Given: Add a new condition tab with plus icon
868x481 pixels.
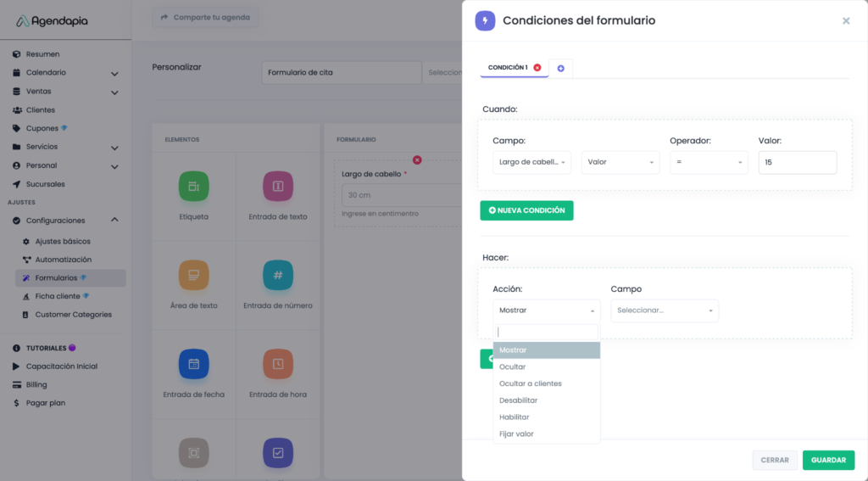Looking at the screenshot, I should coord(560,68).
